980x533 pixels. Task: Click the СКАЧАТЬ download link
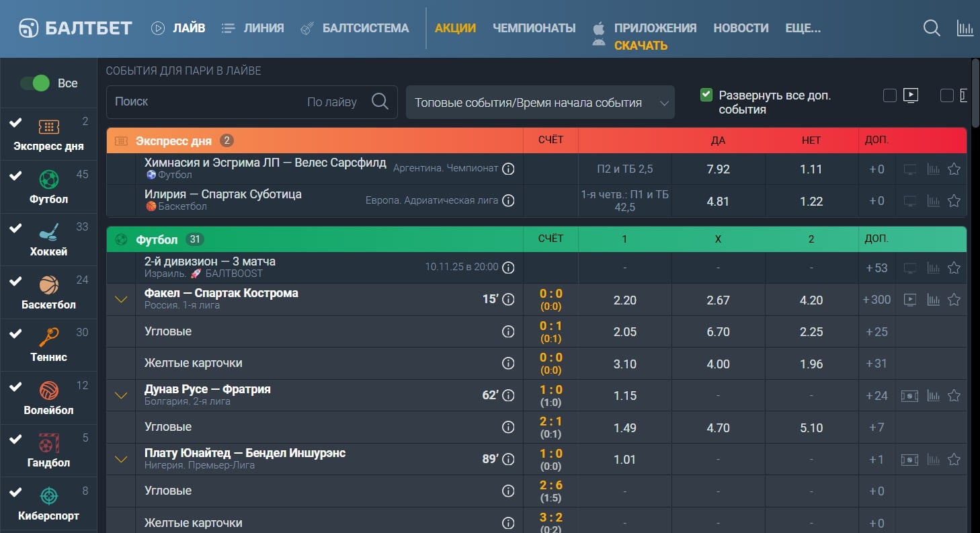(641, 46)
